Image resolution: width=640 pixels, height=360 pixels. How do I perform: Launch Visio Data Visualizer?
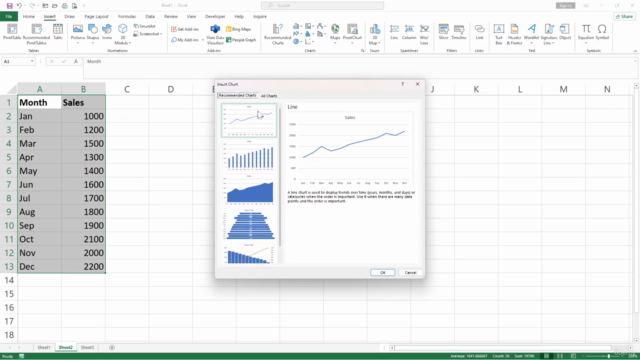pos(215,34)
